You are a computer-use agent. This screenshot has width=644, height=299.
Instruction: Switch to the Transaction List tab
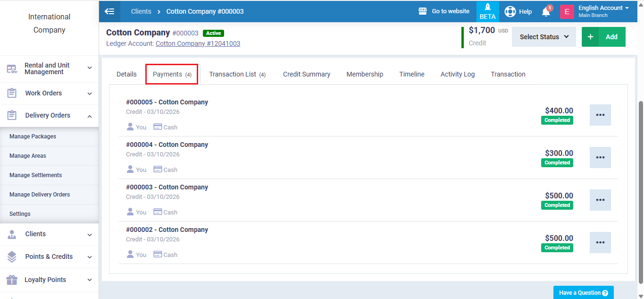coord(237,75)
